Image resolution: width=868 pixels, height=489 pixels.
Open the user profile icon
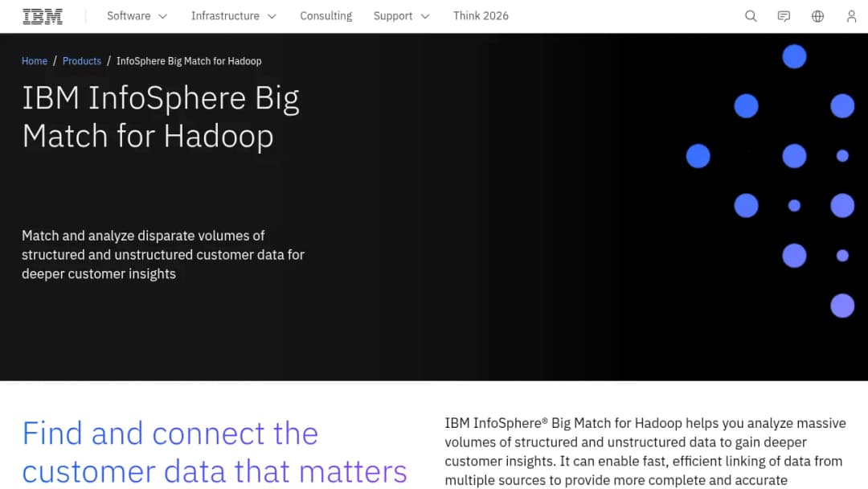pyautogui.click(x=851, y=16)
